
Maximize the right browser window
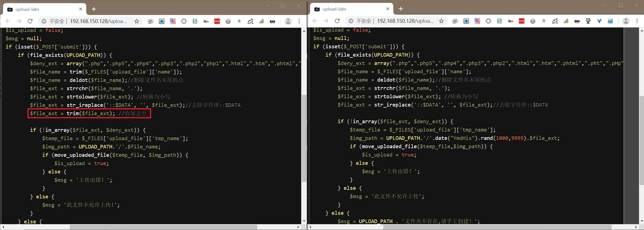621,5
